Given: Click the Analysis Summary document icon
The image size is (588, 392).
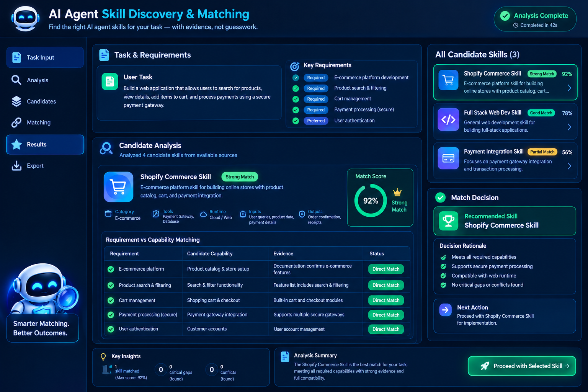Looking at the screenshot, I should (285, 357).
